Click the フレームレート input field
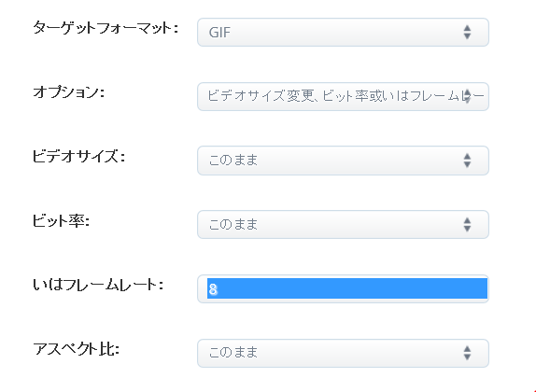This screenshot has width=536, height=392. click(343, 288)
